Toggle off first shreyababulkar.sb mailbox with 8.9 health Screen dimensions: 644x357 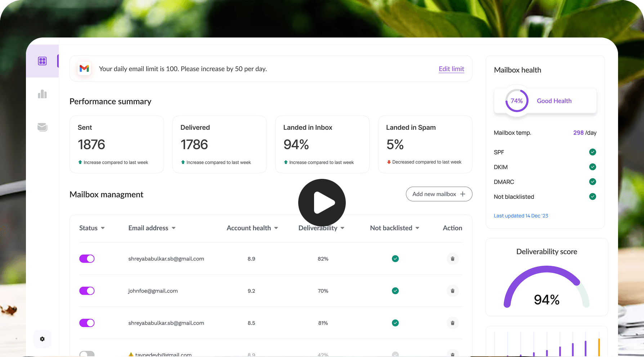tap(87, 259)
